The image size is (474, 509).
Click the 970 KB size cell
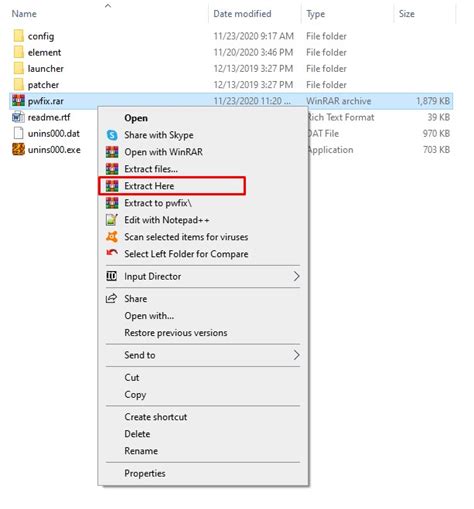(436, 134)
